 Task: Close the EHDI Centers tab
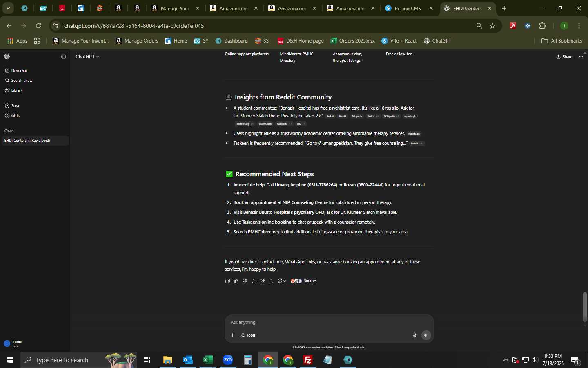coord(490,8)
